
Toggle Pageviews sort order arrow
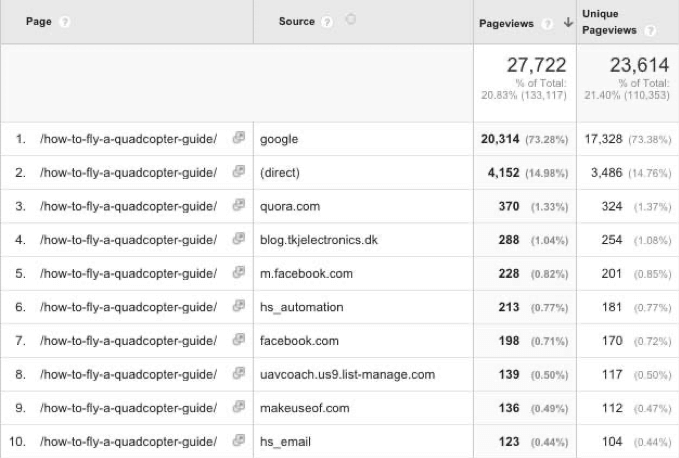(568, 23)
